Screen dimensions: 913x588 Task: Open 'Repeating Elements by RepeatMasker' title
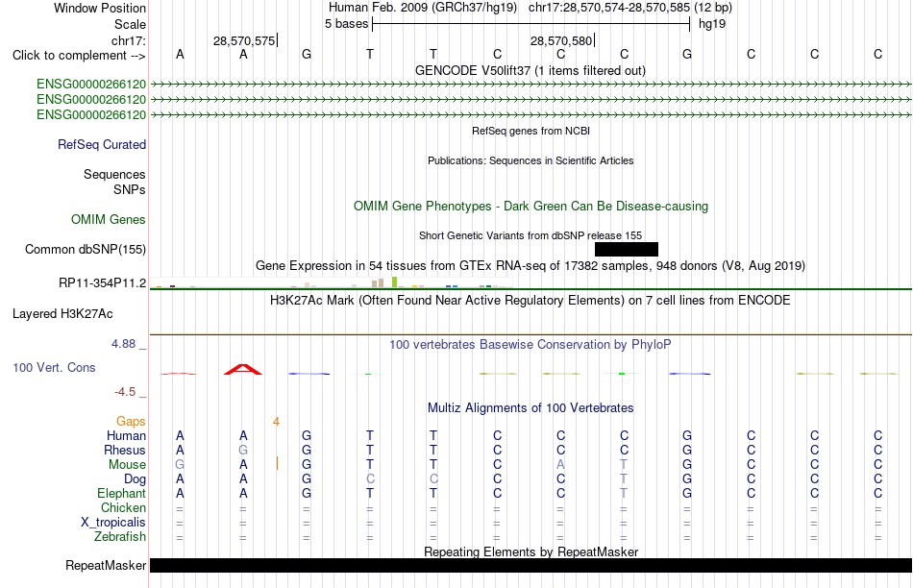tap(531, 551)
